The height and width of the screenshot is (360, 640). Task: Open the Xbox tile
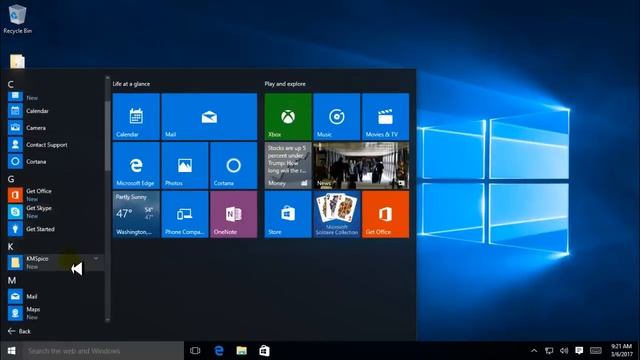[288, 117]
